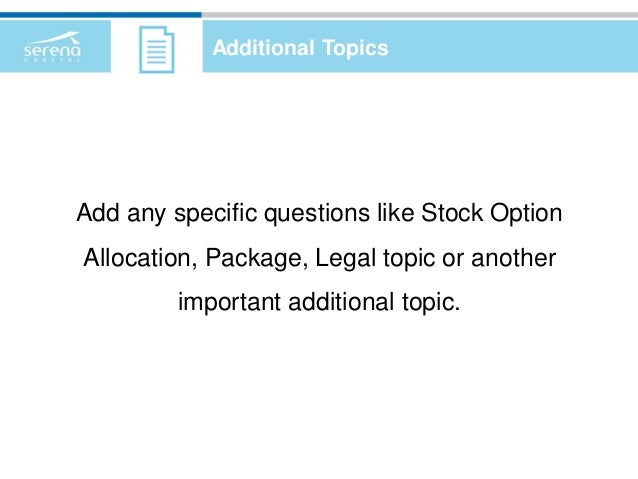Click the words Legal topic
This screenshot has width=638, height=479.
(x=375, y=258)
